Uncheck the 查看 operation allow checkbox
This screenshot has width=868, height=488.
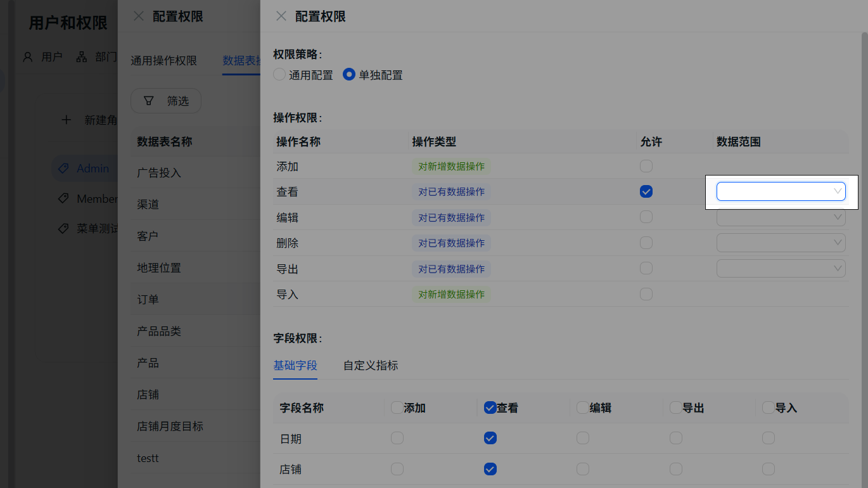(x=646, y=191)
